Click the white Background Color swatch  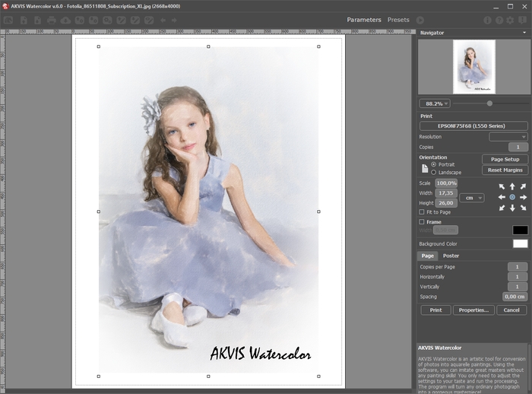(520, 243)
